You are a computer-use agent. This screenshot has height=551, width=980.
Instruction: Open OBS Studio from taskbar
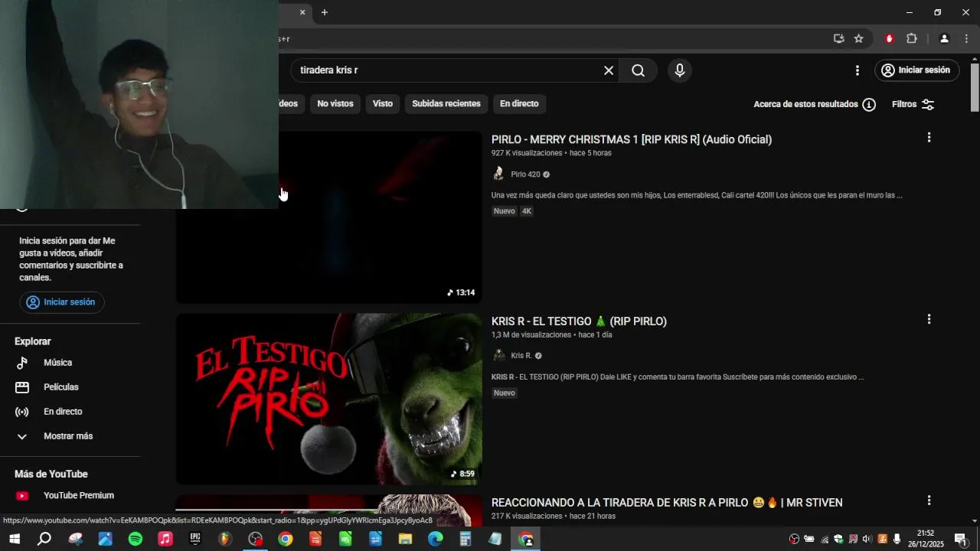(x=255, y=540)
